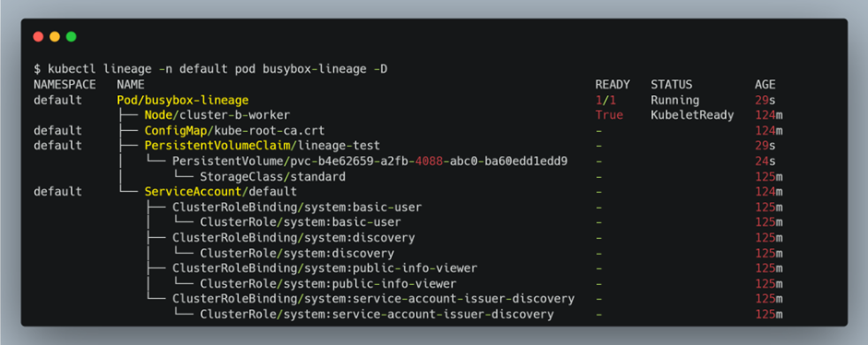Select ClusterRoleBinding/system:public-info-viewer entry
This screenshot has width=868, height=345.
pyautogui.click(x=325, y=268)
